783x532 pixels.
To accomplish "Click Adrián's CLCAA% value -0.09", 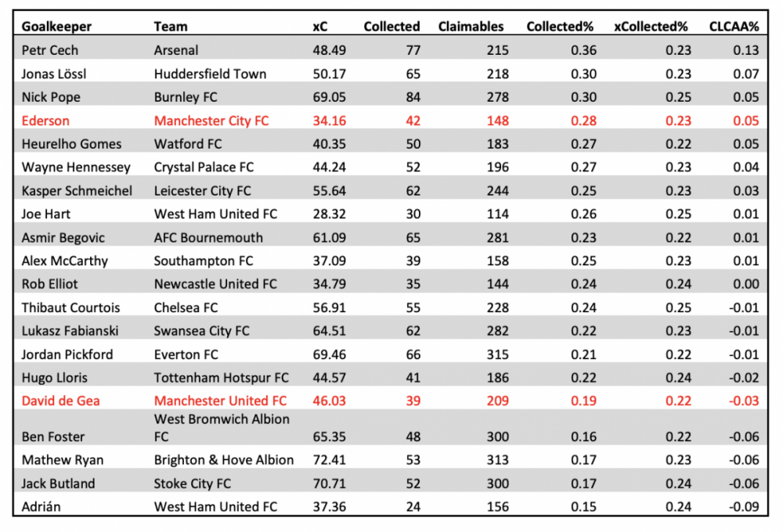I will click(x=744, y=507).
